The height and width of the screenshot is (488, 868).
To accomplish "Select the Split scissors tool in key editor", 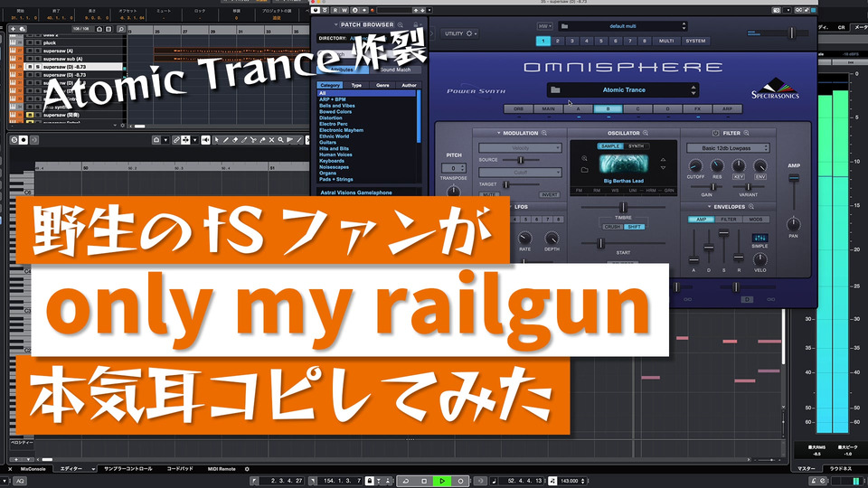I will click(253, 140).
